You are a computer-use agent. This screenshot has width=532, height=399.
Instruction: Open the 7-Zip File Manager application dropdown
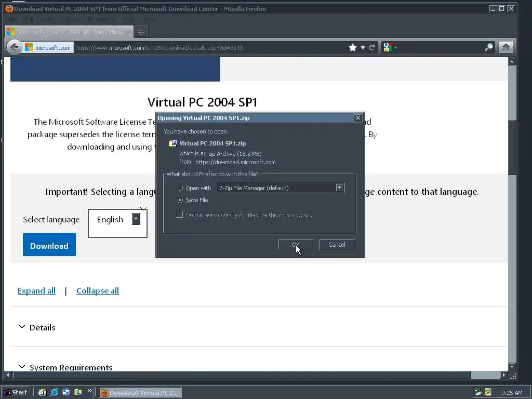(x=281, y=188)
